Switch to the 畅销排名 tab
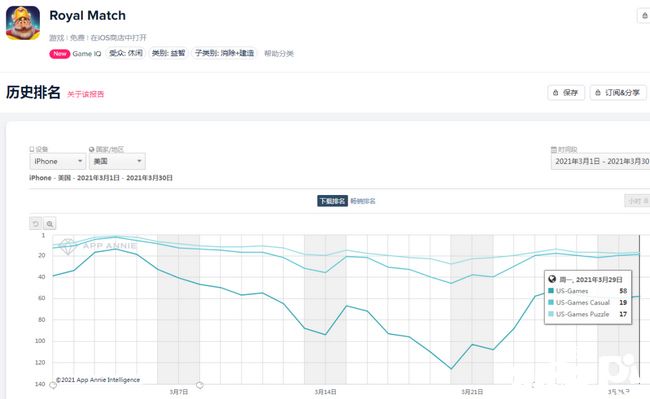This screenshot has width=650, height=399. click(x=363, y=201)
